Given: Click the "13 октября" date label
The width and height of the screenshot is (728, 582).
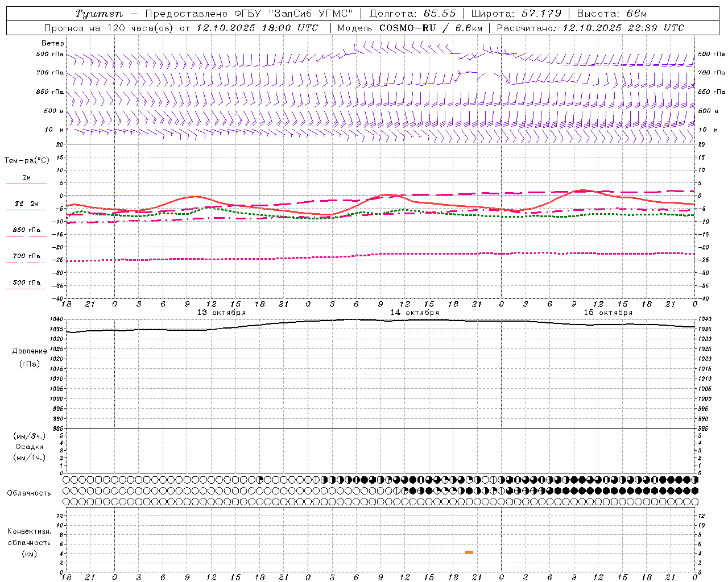Looking at the screenshot, I should point(221,313).
